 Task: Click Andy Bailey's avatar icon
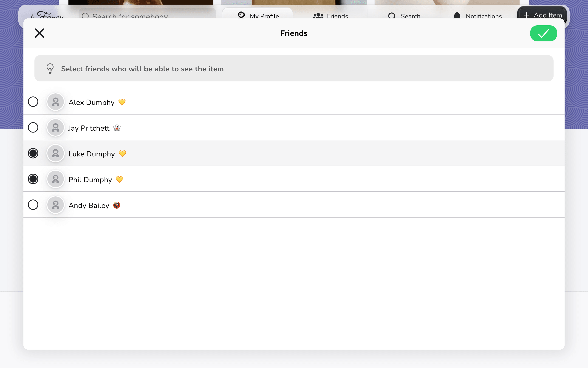(56, 205)
